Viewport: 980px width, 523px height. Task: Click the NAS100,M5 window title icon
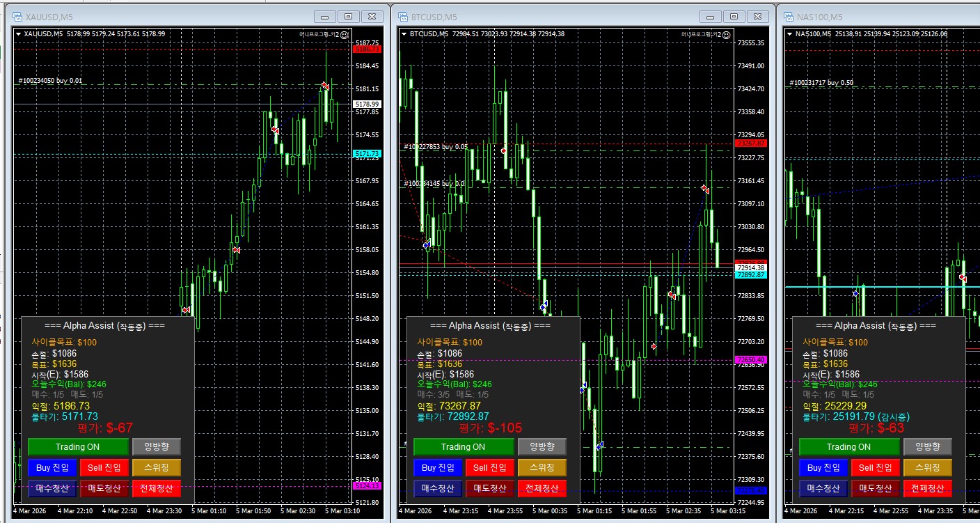click(789, 17)
